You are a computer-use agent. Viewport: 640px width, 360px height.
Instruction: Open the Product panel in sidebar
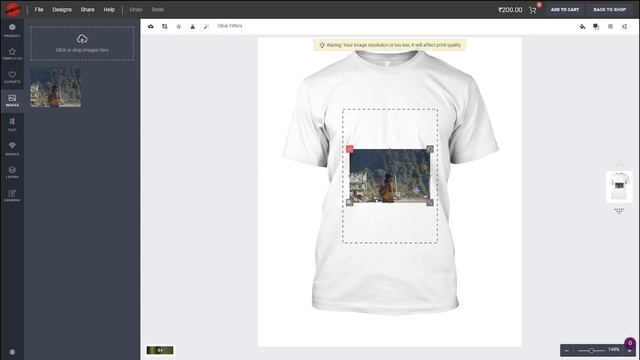(12, 31)
